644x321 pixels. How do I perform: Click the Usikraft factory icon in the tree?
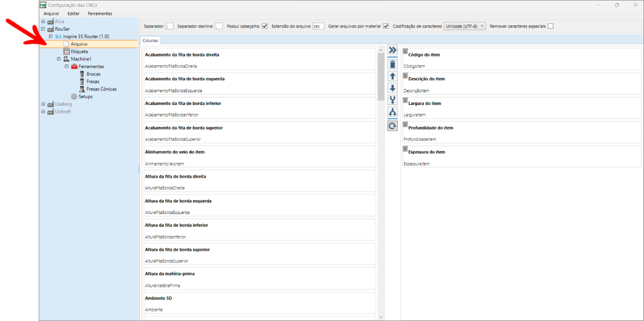(50, 112)
